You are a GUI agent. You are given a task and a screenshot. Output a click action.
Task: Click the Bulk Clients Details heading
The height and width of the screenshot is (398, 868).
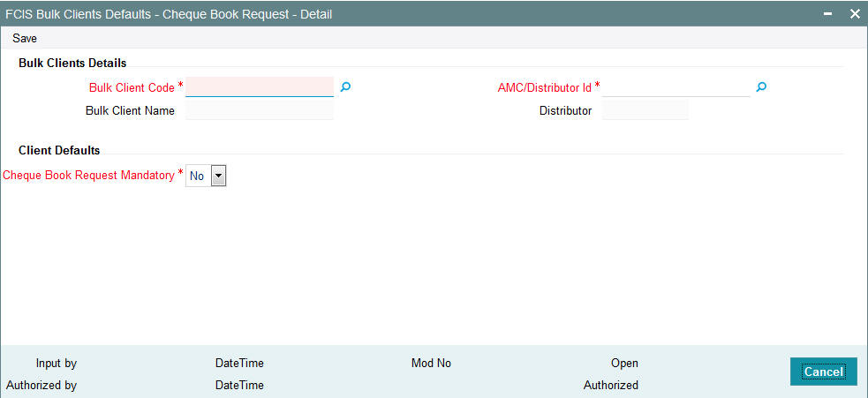(x=72, y=64)
